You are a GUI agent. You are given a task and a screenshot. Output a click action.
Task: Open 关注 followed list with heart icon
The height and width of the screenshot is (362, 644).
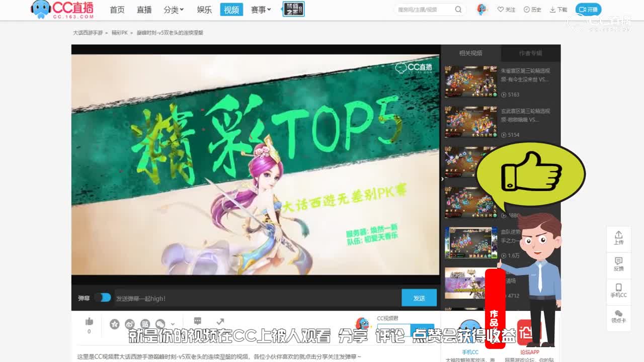[x=506, y=10]
